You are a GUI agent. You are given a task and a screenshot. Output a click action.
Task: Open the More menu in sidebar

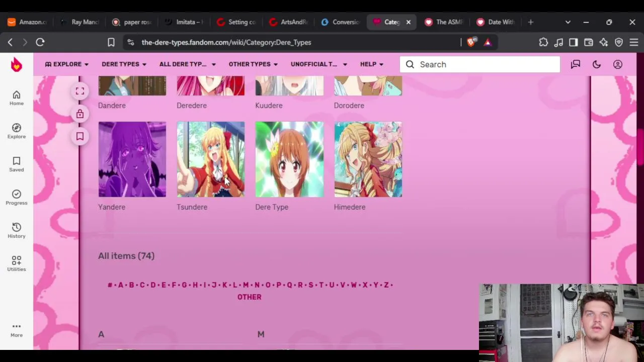pos(17,330)
